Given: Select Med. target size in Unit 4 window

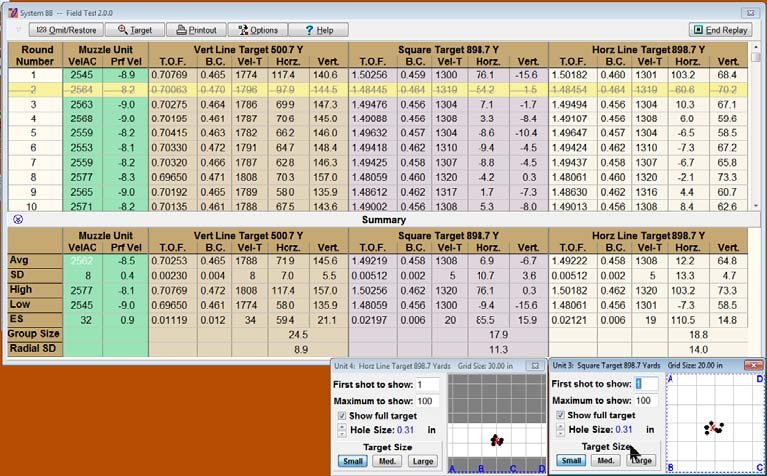Looking at the screenshot, I should pos(387,461).
